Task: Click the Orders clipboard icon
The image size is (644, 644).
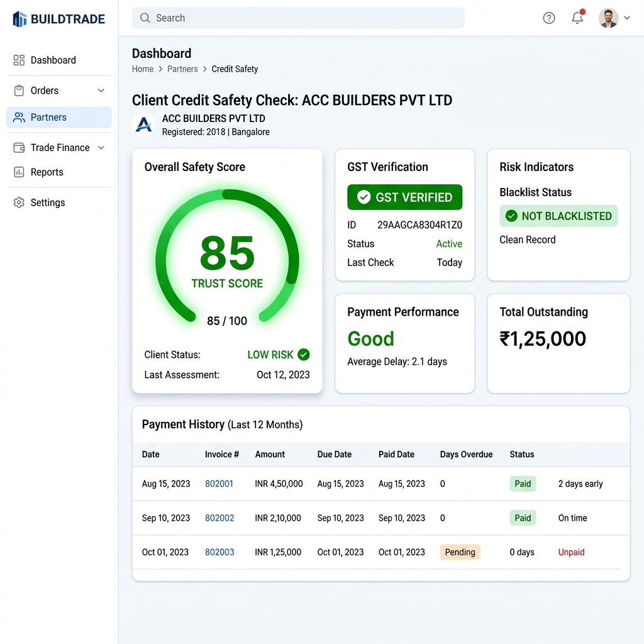Action: tap(19, 91)
